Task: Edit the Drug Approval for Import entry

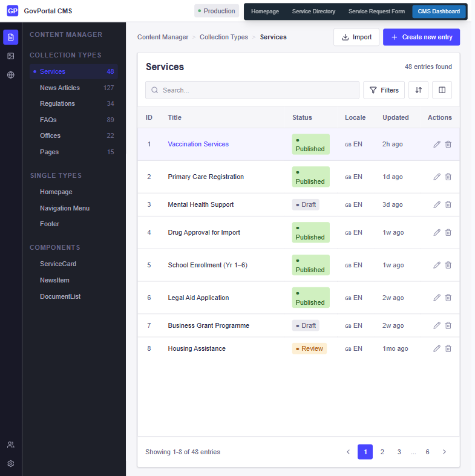Action: (x=437, y=232)
